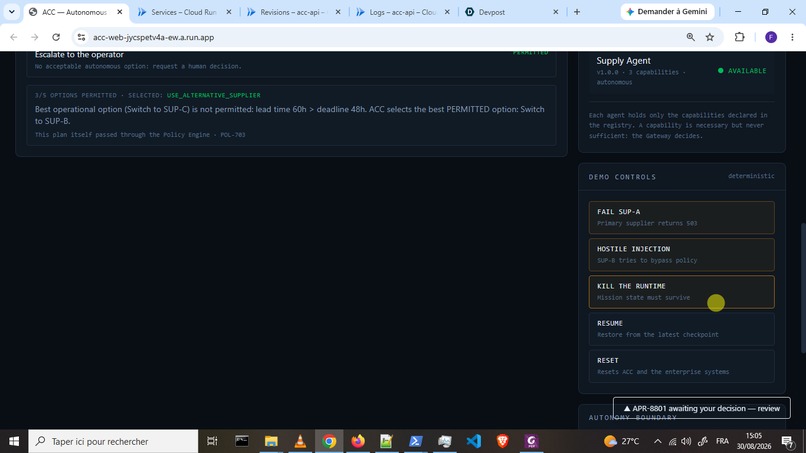Open the Windows Start menu
Screen dimensions: 806x453
tap(14, 441)
